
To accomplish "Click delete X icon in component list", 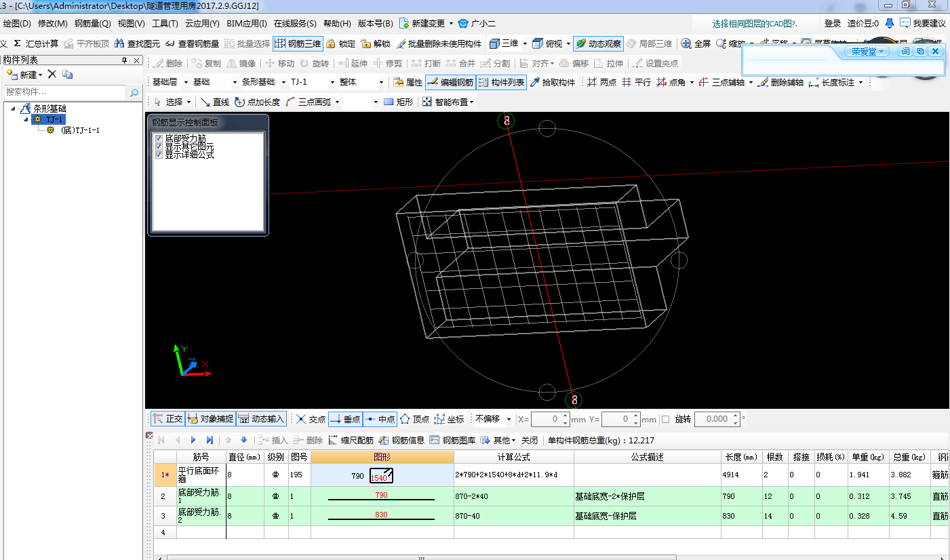I will tap(52, 74).
